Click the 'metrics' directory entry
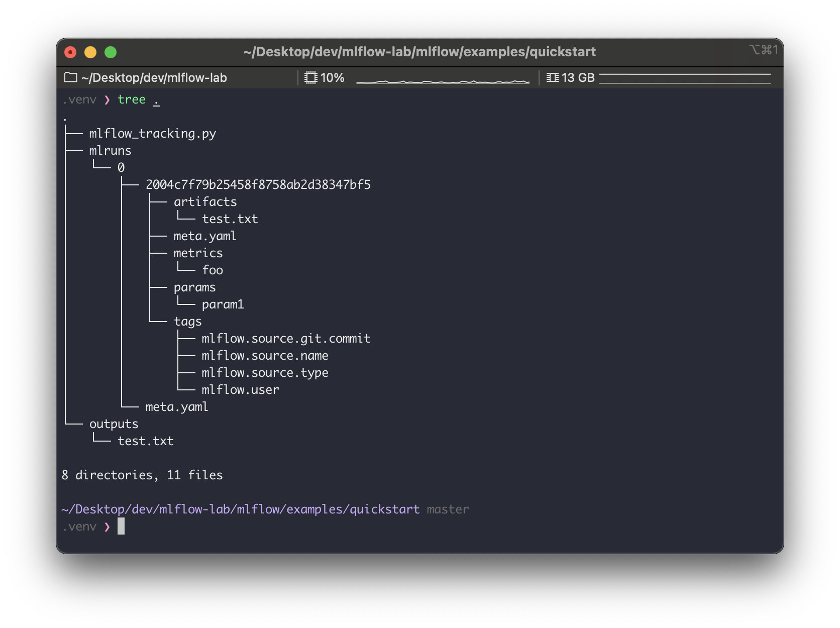The image size is (840, 628). click(198, 253)
